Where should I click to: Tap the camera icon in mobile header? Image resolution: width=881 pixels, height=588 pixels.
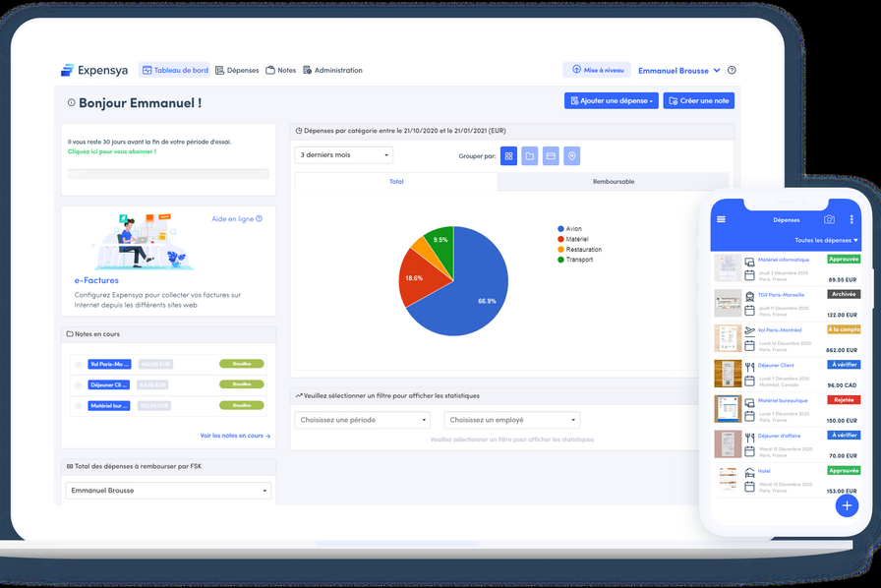[x=829, y=219]
